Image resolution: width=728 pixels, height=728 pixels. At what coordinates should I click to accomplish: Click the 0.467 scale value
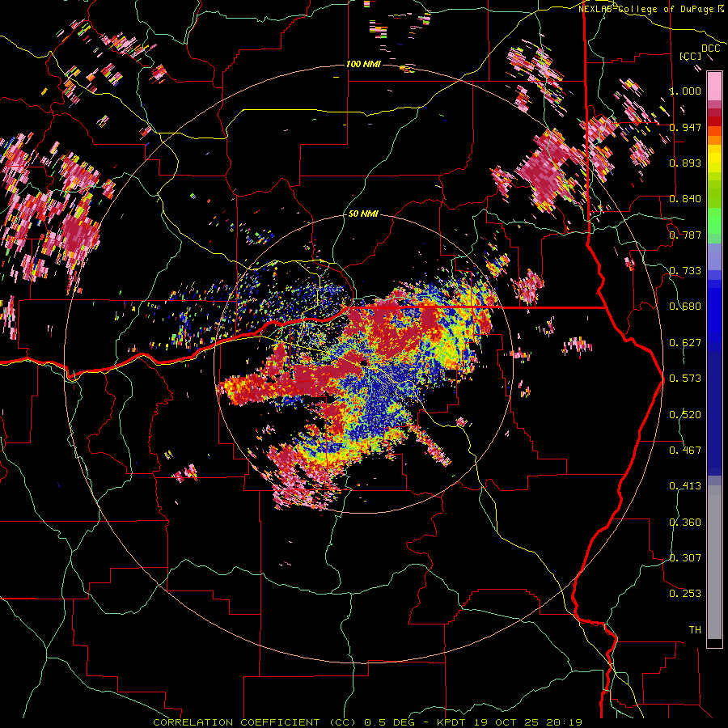685,451
